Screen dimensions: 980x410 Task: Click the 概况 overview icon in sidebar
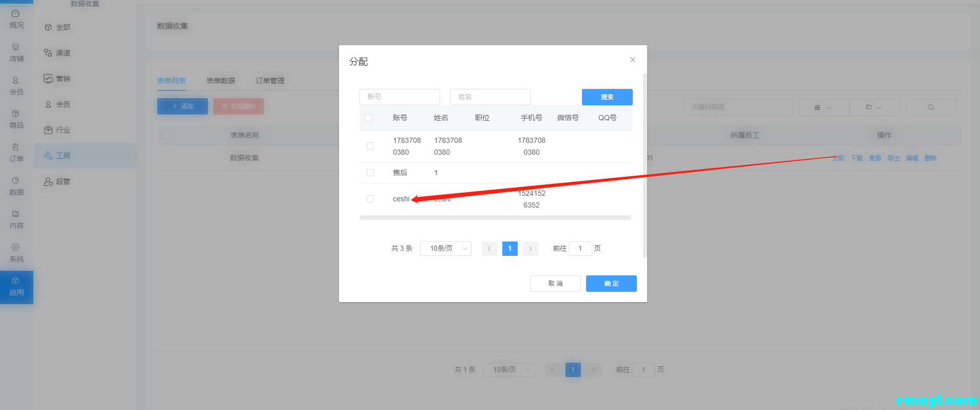(x=15, y=14)
